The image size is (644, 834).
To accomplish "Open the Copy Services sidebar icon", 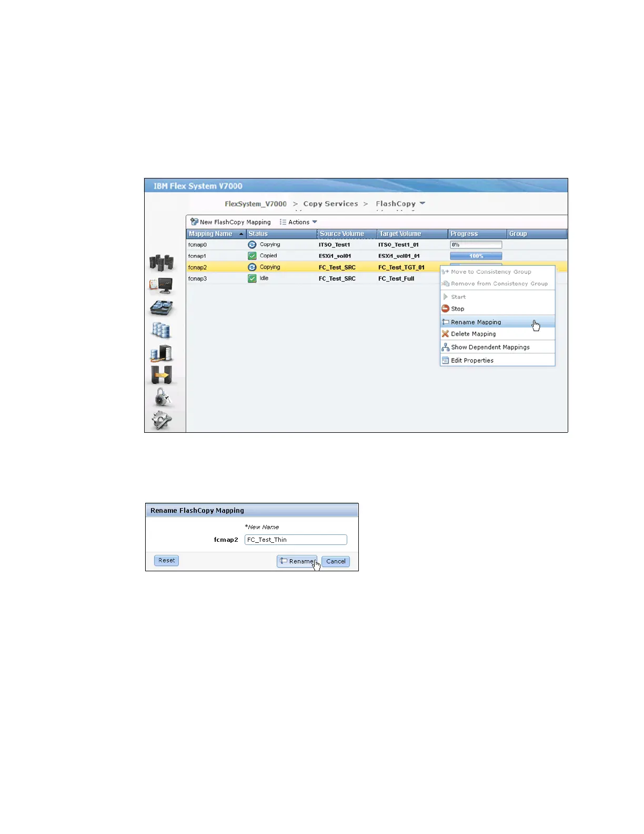I will (x=162, y=375).
